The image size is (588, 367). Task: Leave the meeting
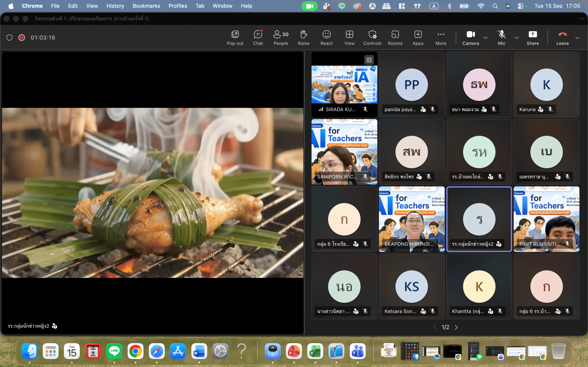tap(562, 38)
